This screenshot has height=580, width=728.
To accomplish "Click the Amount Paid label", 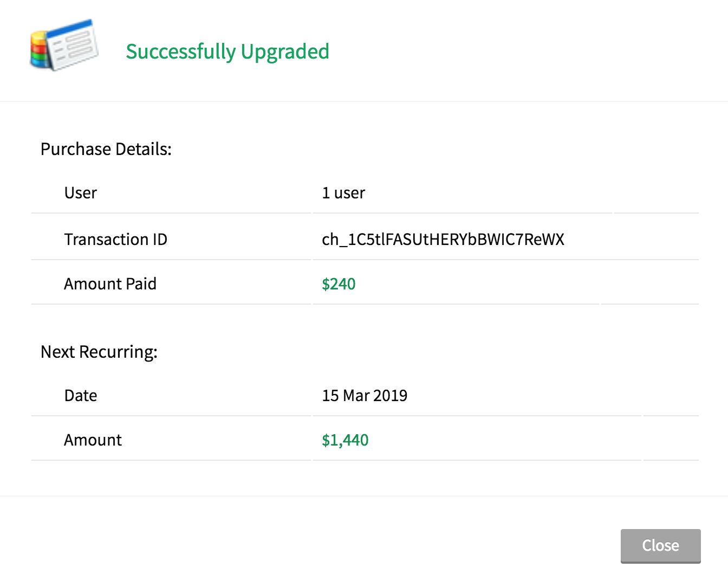I will click(x=110, y=284).
